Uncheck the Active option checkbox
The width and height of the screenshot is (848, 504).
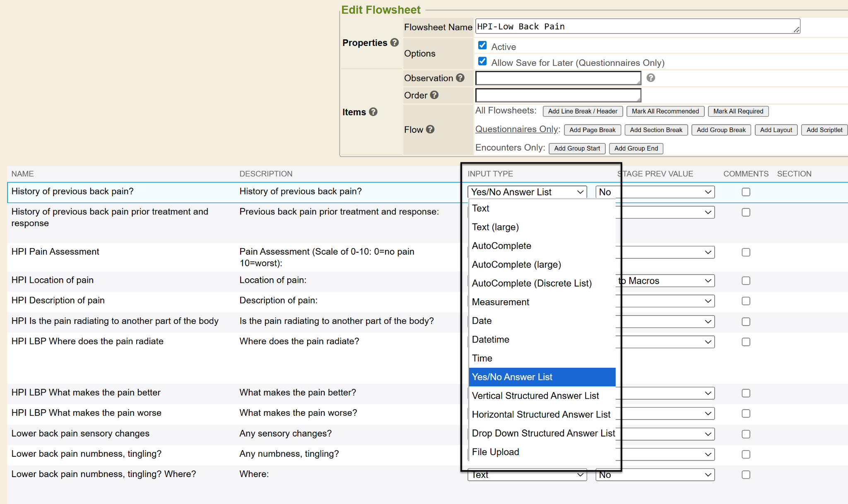click(482, 46)
